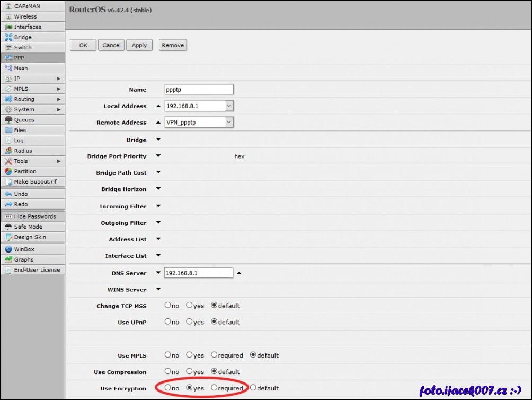Click the Remove button
Image resolution: width=532 pixels, height=400 pixels.
tap(173, 45)
